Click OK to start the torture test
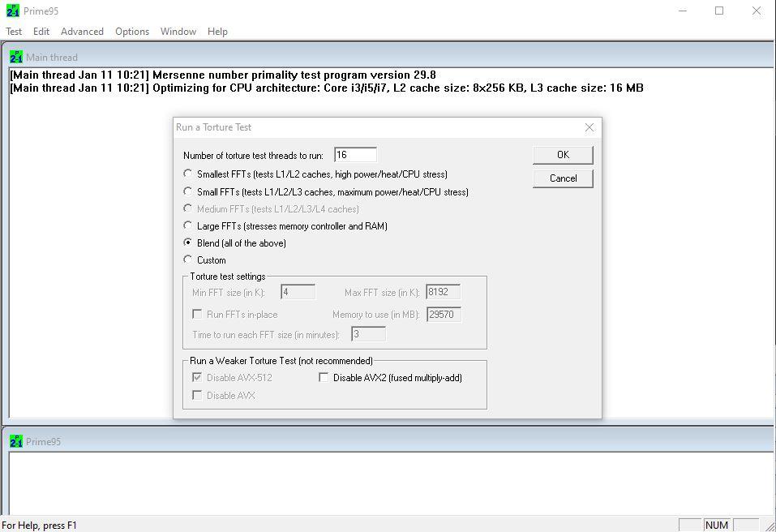Viewport: 776px width, 532px height. pyautogui.click(x=564, y=155)
